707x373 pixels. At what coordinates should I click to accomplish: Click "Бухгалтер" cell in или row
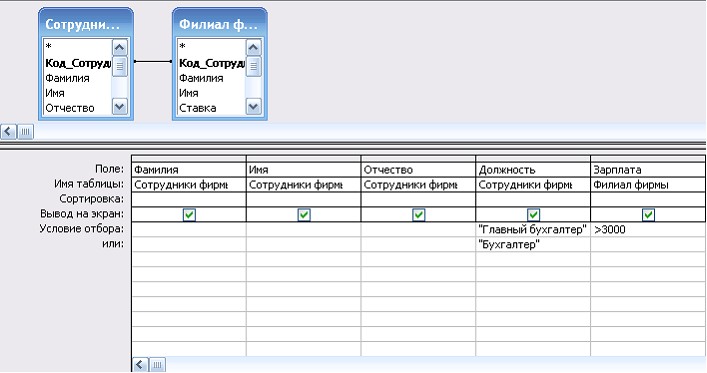(533, 244)
